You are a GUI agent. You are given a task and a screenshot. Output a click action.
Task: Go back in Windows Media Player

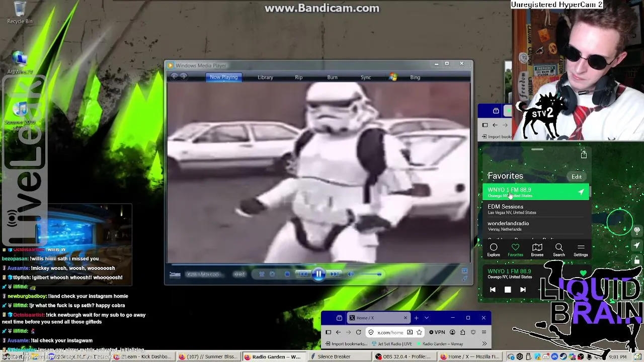tap(174, 77)
